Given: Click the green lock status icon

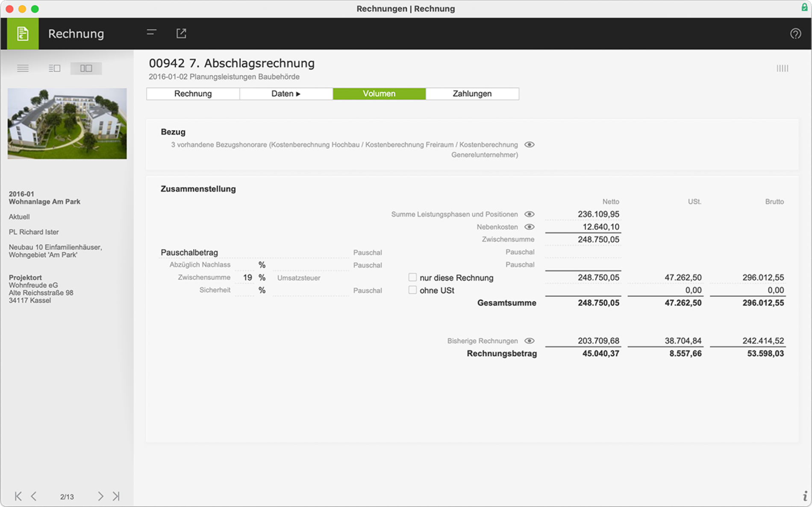Looking at the screenshot, I should point(804,7).
